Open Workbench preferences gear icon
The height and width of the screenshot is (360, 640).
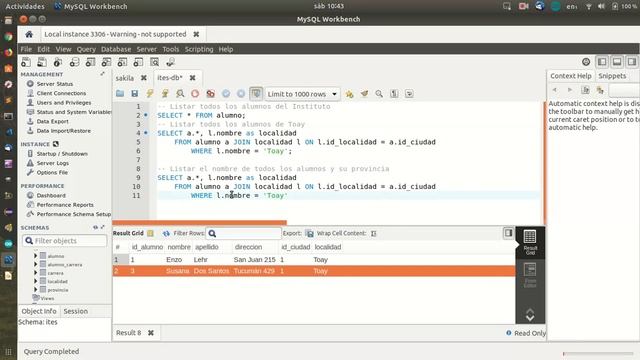(586, 62)
